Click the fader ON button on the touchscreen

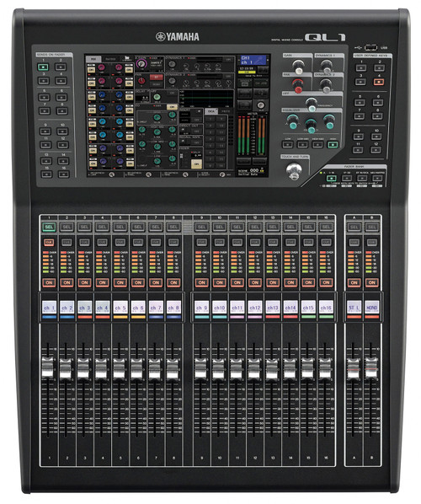(x=196, y=164)
